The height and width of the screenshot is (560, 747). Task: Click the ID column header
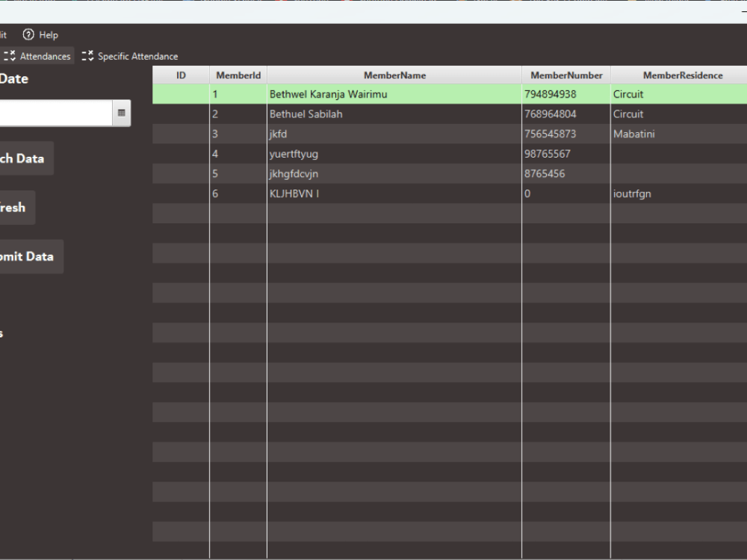180,75
